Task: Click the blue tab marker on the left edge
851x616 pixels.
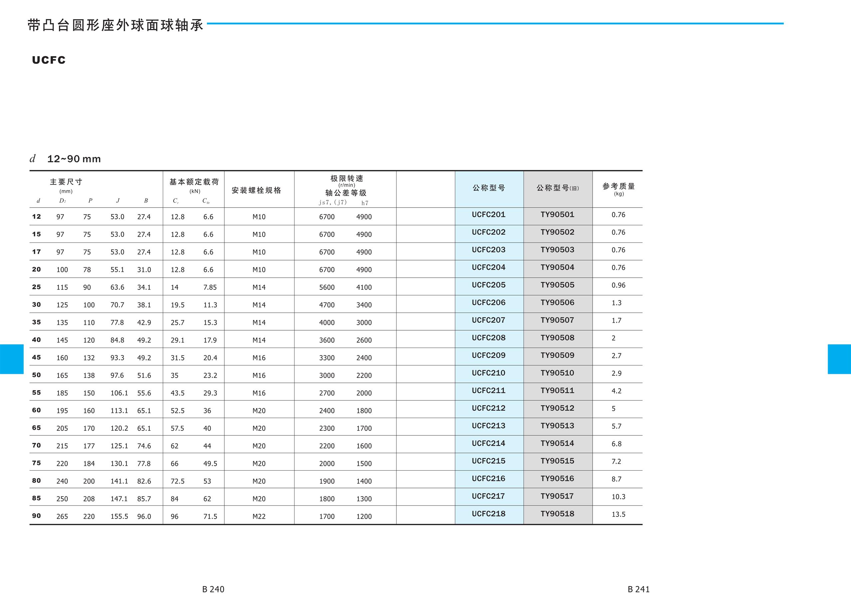Action: click(12, 359)
